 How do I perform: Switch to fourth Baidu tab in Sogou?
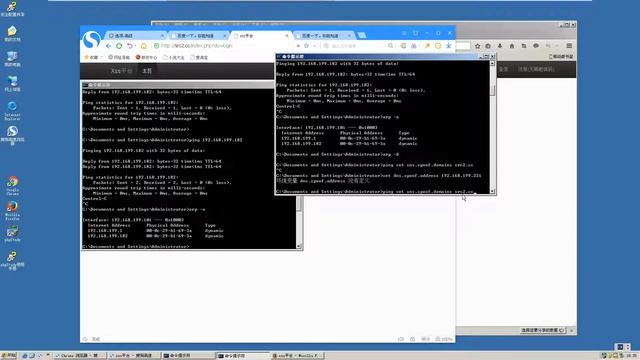[324, 36]
